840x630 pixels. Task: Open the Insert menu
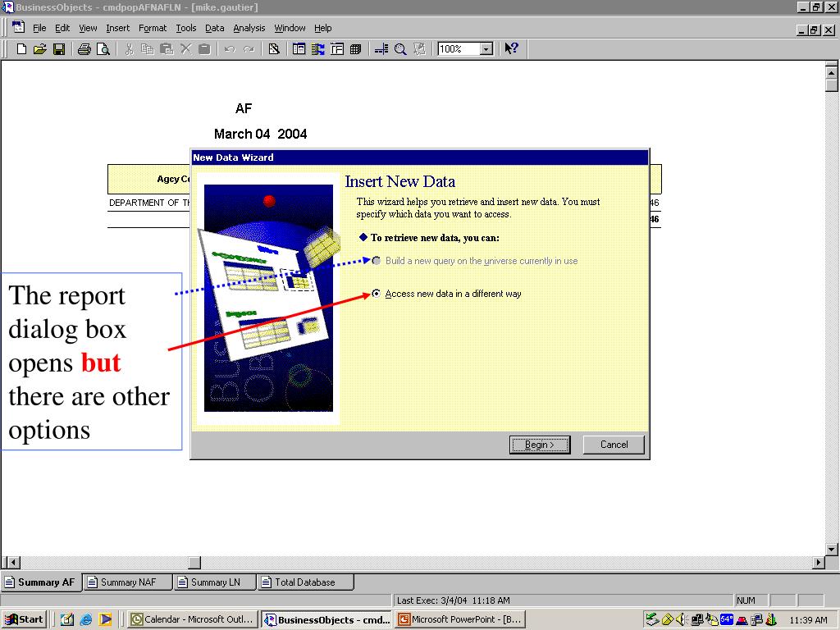pos(118,28)
